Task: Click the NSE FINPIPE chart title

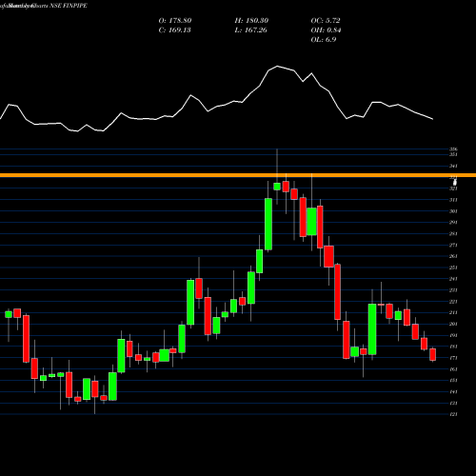Action: pos(69,6)
